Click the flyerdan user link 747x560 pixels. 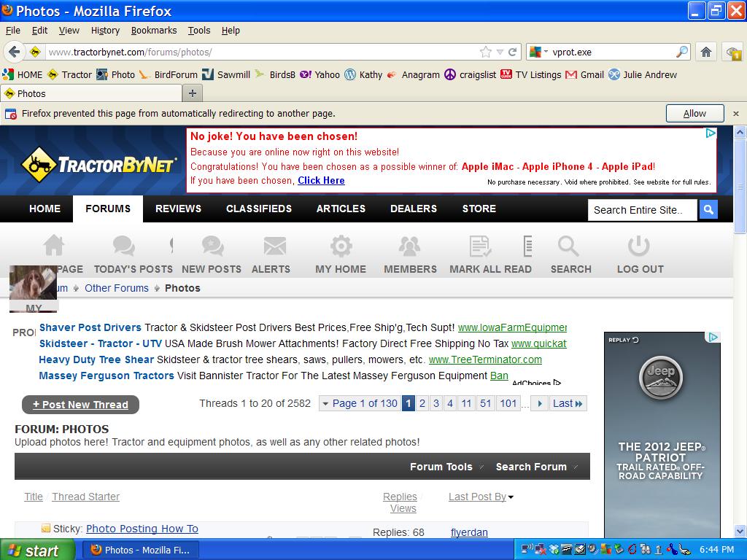point(469,532)
